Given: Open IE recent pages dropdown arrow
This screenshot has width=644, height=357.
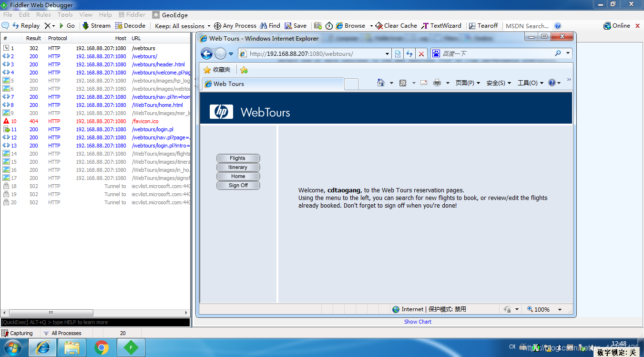Looking at the screenshot, I should (231, 54).
